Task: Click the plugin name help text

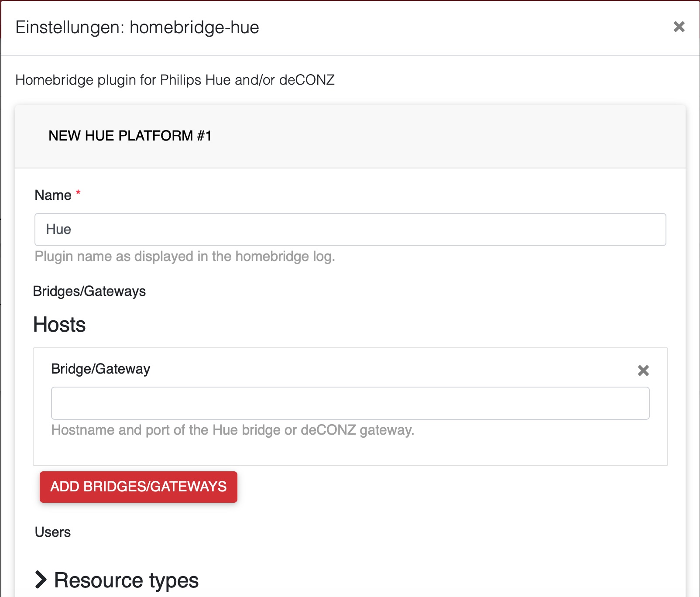Action: coord(185,256)
